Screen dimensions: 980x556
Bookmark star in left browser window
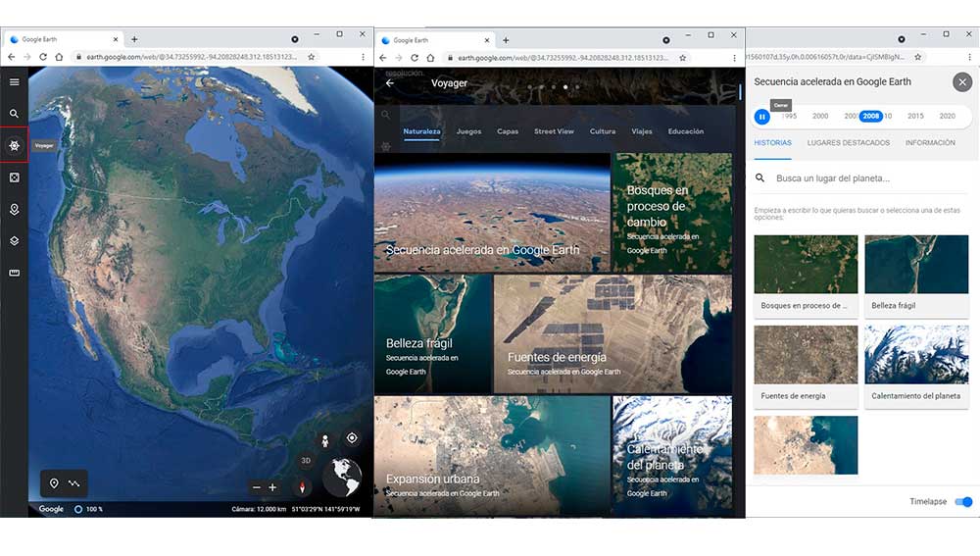312,57
